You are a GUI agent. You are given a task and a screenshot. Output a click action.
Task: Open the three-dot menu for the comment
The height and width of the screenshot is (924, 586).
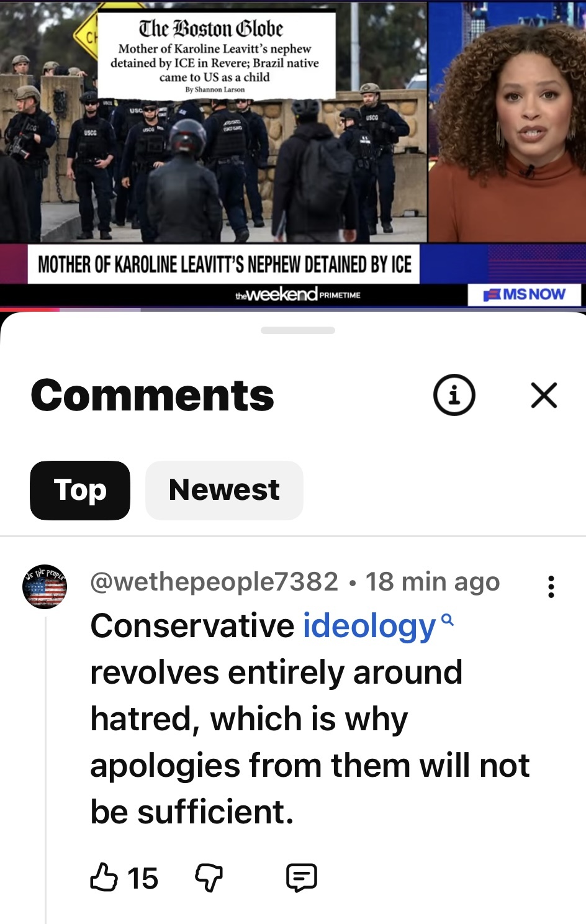pyautogui.click(x=551, y=586)
